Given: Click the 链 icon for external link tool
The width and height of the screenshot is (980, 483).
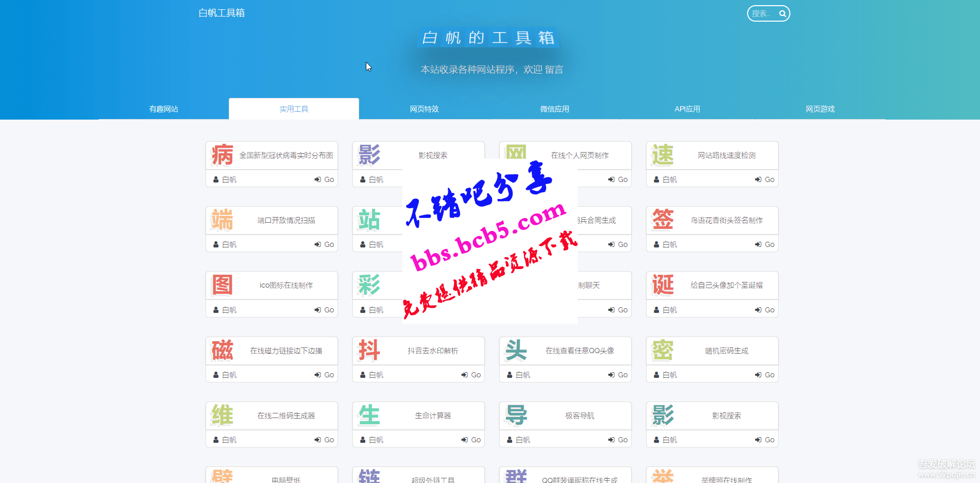Looking at the screenshot, I should tap(369, 476).
